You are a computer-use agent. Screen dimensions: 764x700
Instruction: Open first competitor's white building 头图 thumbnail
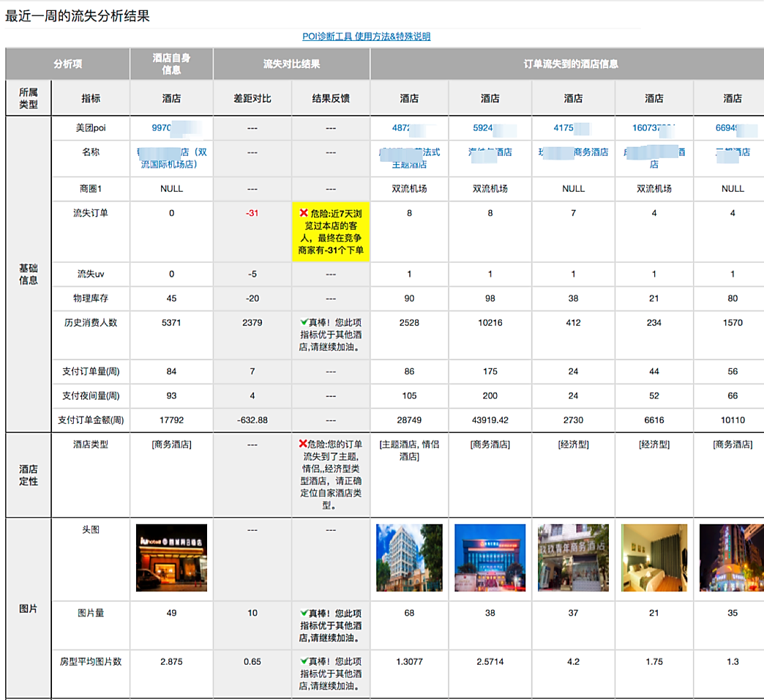[409, 557]
